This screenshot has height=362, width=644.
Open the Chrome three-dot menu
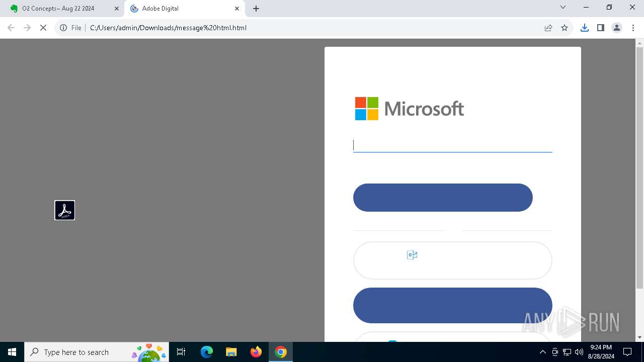tap(633, 28)
